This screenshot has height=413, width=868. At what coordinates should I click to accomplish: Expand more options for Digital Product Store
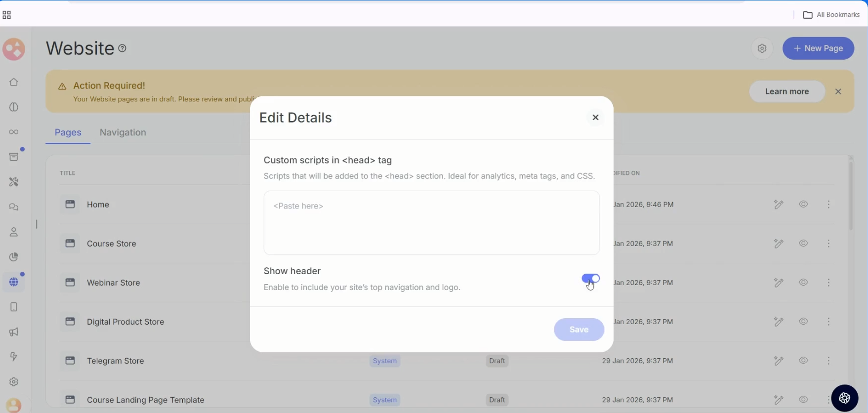(x=828, y=322)
